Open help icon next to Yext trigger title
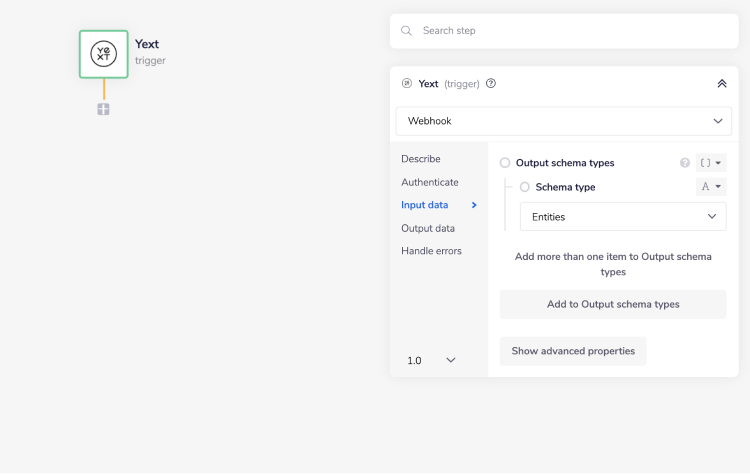Screen dimensions: 750x474 (491, 84)
